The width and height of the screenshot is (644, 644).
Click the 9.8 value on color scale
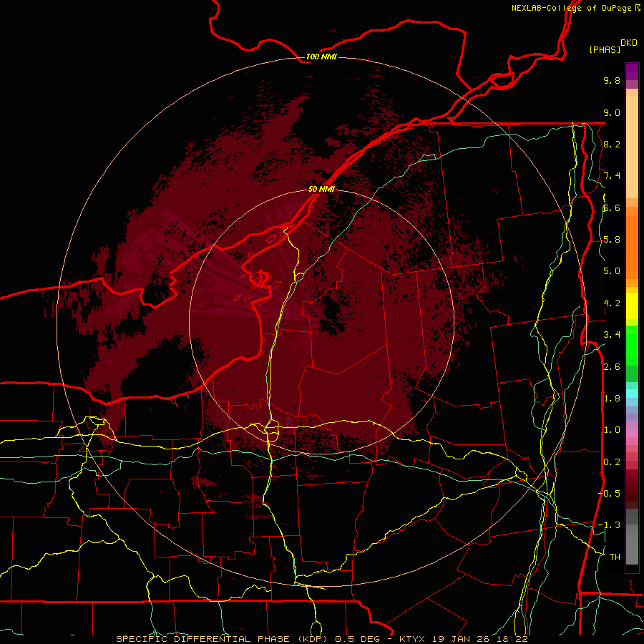[612, 80]
